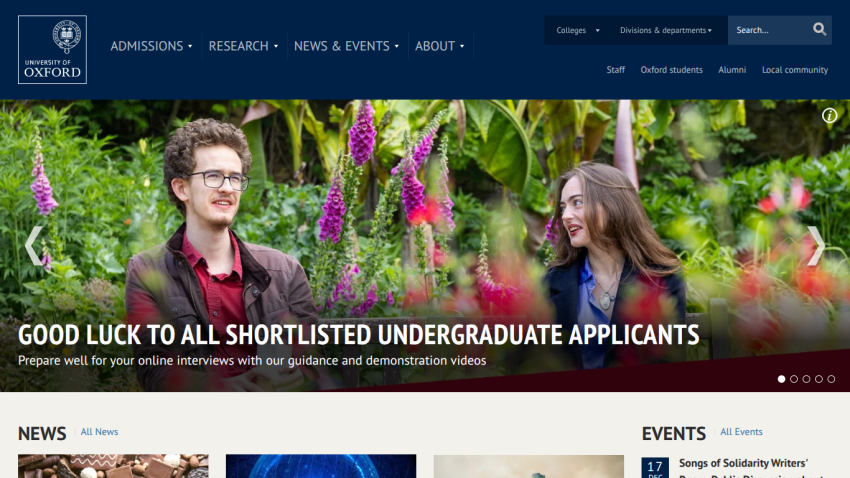Open the All Events link
The image size is (850, 478).
pyautogui.click(x=741, y=432)
